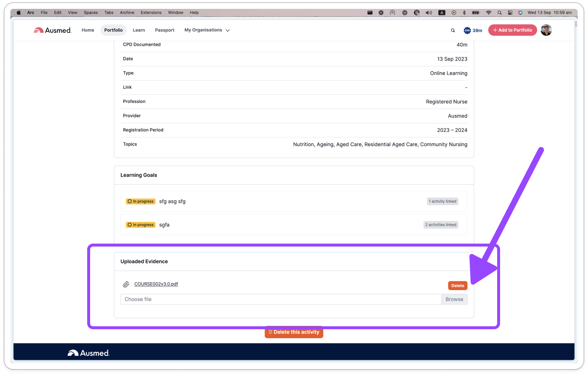Open the Apple menu
The width and height of the screenshot is (588, 375).
tap(19, 13)
